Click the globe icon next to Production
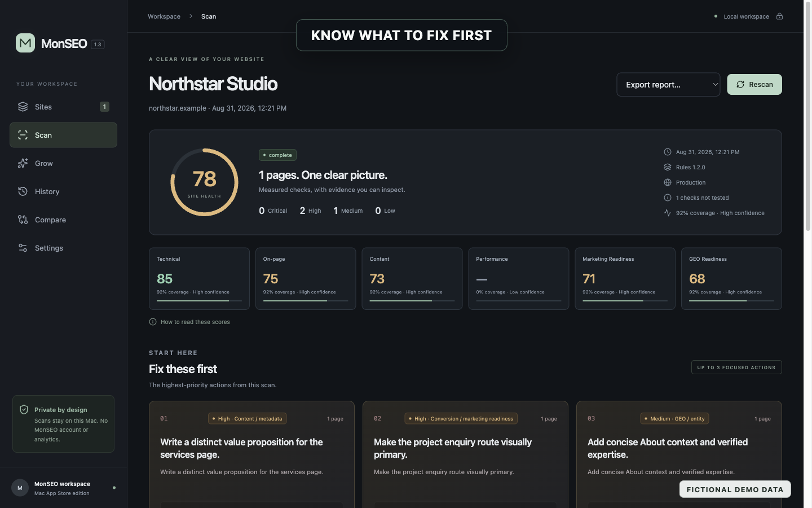Image resolution: width=812 pixels, height=508 pixels. coord(668,182)
